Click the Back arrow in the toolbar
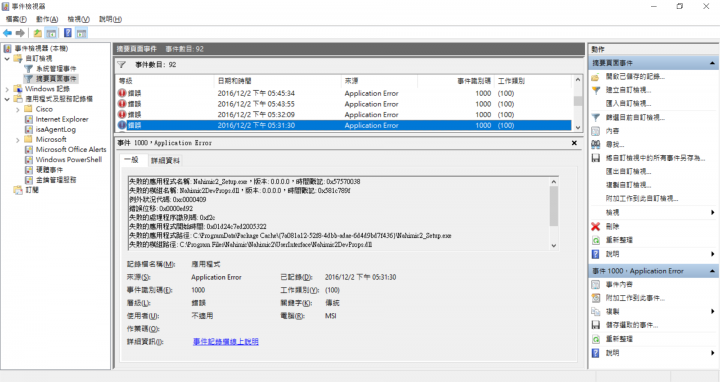Viewport: 720px width, 382px height. [x=7, y=33]
